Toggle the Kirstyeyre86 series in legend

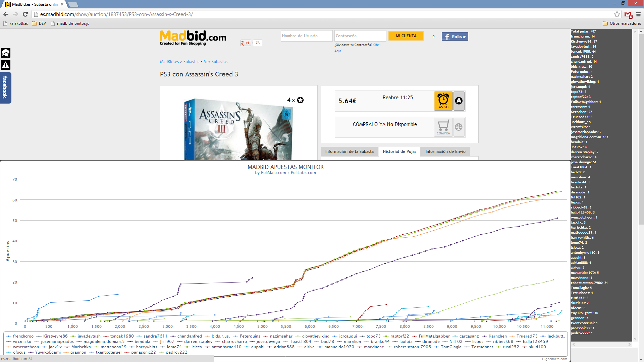click(x=52, y=336)
